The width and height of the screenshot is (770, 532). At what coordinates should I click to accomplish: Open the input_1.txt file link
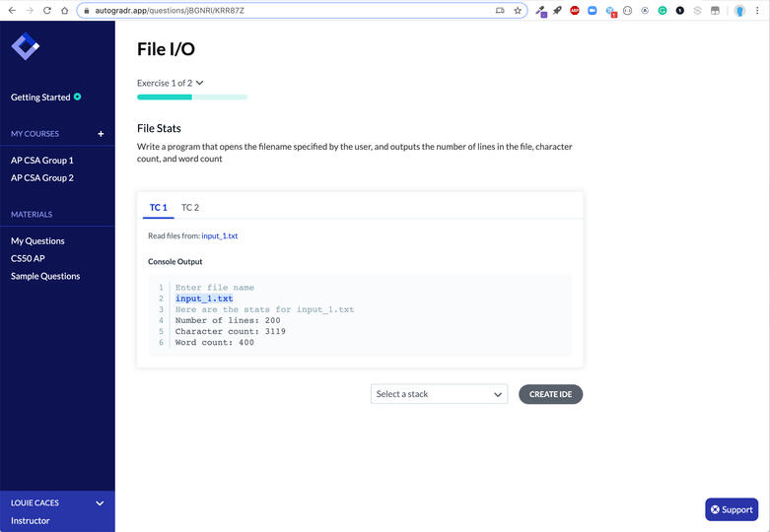220,236
